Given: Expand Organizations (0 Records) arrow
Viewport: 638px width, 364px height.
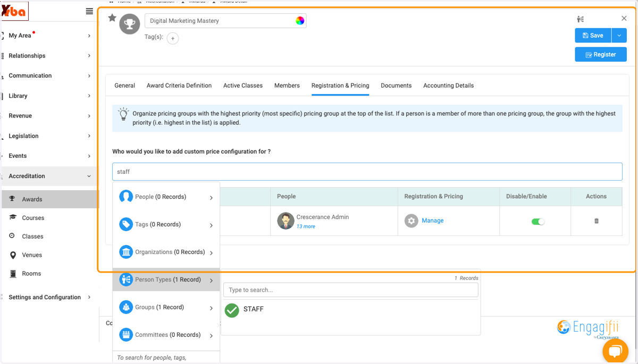Looking at the screenshot, I should (x=211, y=253).
